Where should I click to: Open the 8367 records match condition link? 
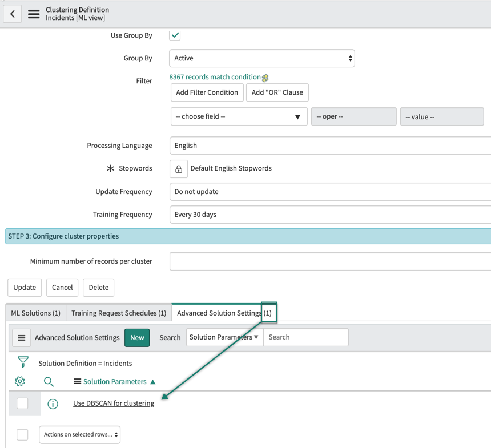tap(215, 77)
